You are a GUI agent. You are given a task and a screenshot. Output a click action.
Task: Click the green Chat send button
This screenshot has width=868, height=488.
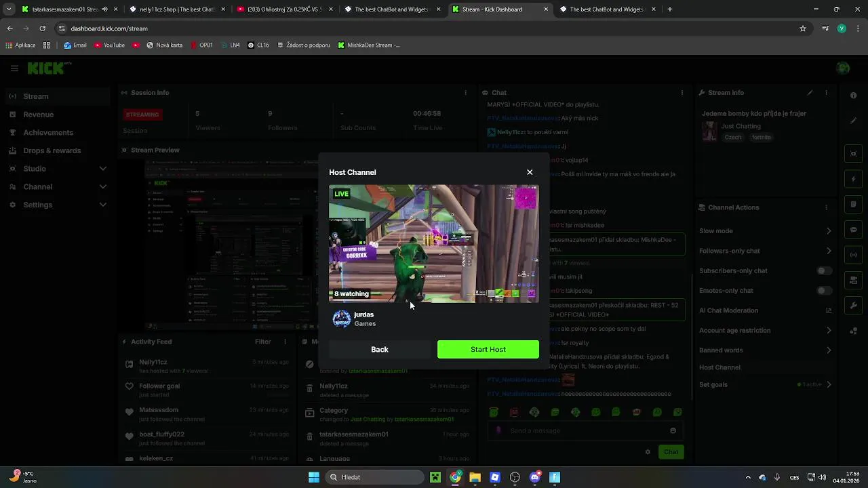pyautogui.click(x=671, y=452)
